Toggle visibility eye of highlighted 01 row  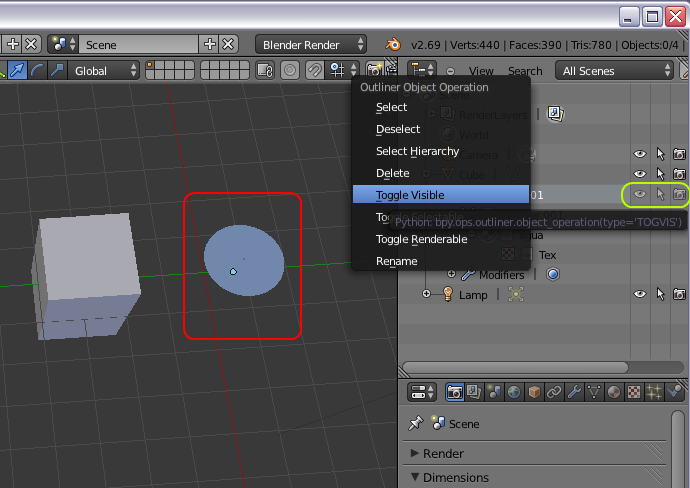point(640,194)
